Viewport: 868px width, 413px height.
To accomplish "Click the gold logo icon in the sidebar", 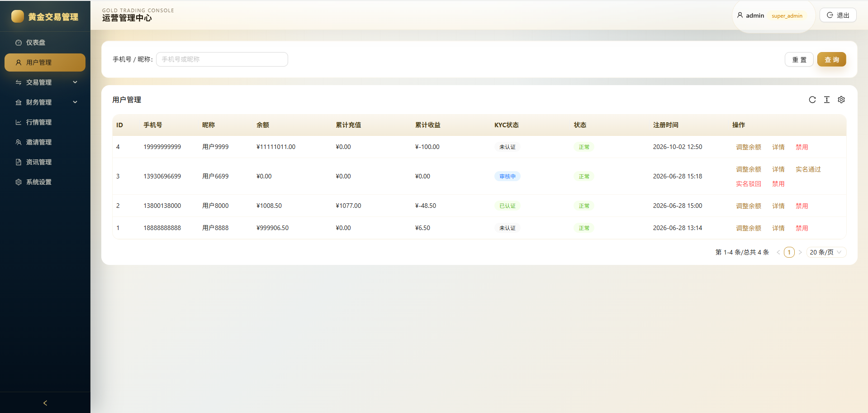I will click(x=18, y=16).
